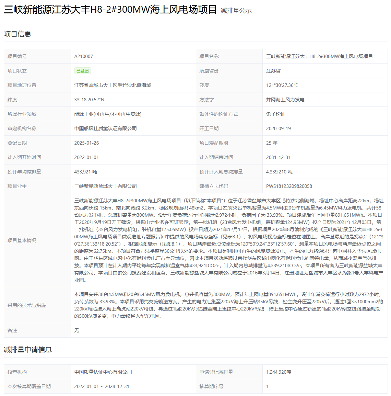Image resolution: width=391 pixels, height=396 pixels.
Task: Click the project title mentioning 300MW海上风电场项目
Action: [110, 10]
